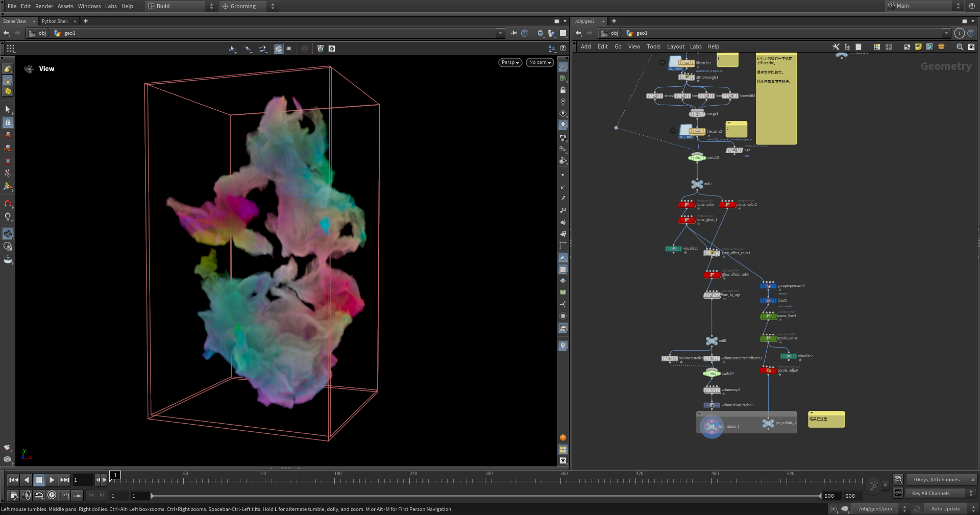Click the volumevisualization3 node

[x=712, y=405]
